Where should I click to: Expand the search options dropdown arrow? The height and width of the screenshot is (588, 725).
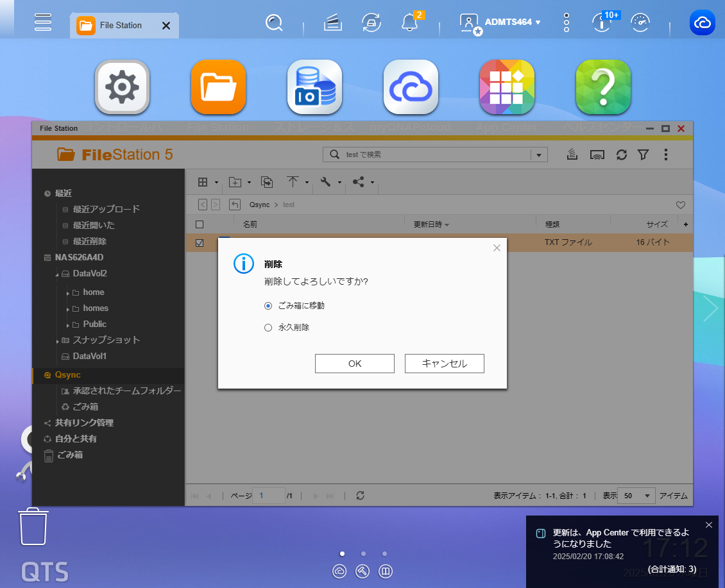(x=539, y=155)
